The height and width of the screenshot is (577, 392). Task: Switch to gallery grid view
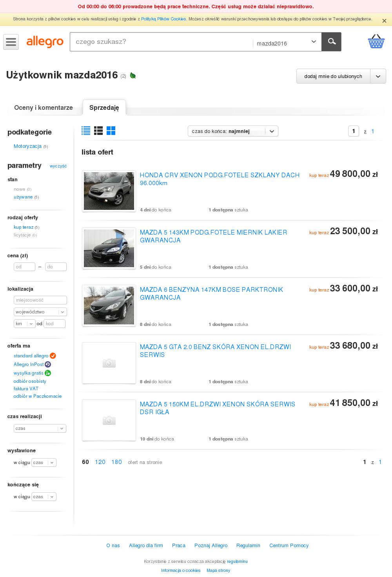pos(111,131)
